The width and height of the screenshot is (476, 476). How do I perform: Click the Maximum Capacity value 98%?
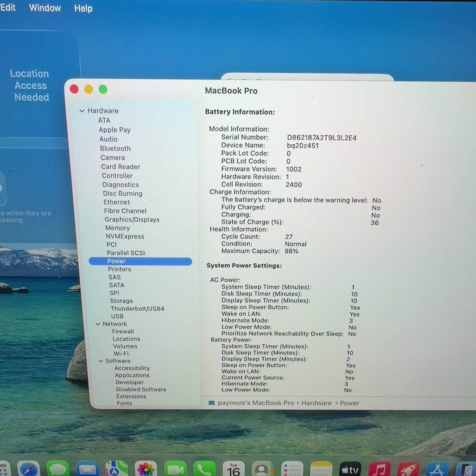(x=291, y=251)
